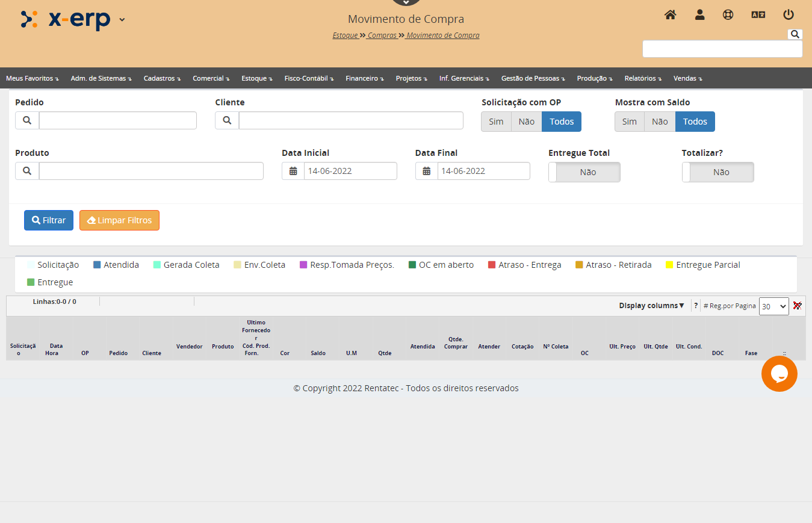Click the Data Inicial calendar icon
Image resolution: width=812 pixels, height=523 pixels.
(x=293, y=171)
